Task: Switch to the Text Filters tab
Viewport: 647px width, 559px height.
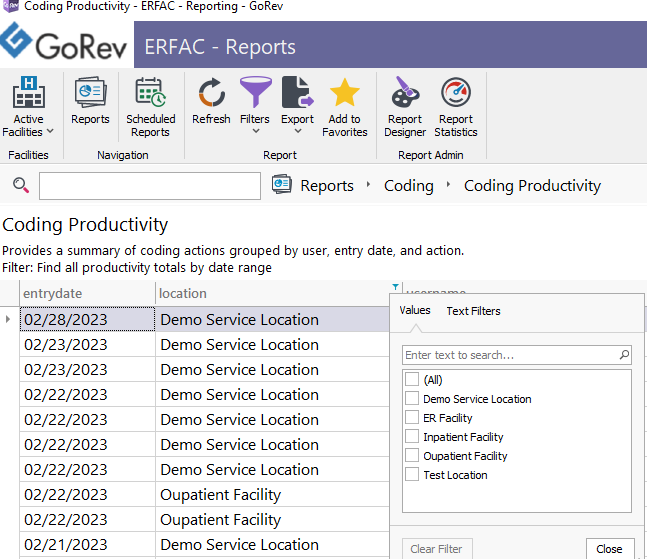Action: pos(473,311)
